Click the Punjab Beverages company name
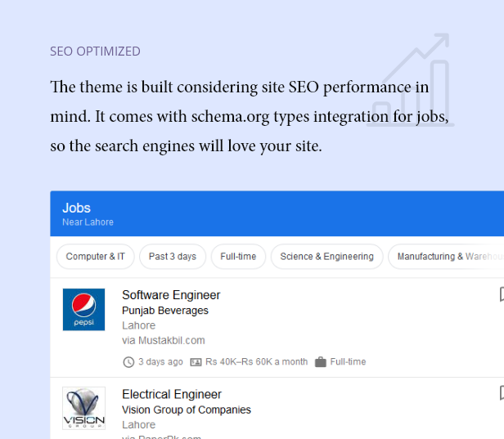 [165, 311]
